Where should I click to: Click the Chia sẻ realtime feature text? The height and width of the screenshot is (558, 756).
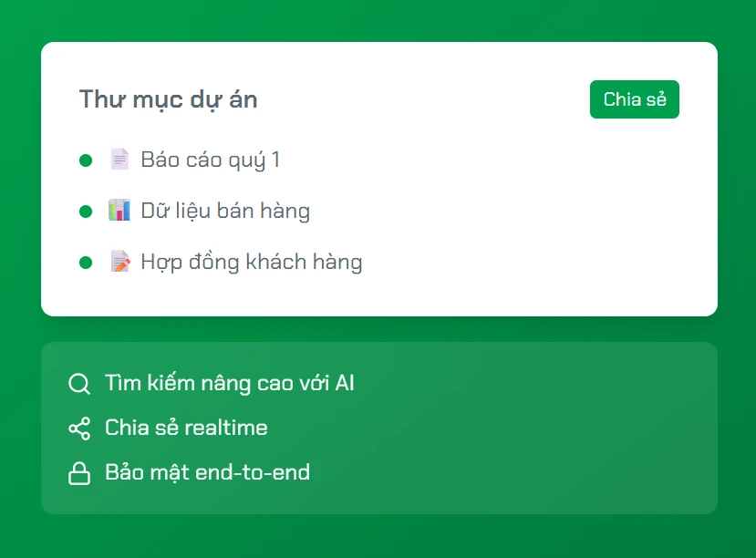click(x=186, y=428)
